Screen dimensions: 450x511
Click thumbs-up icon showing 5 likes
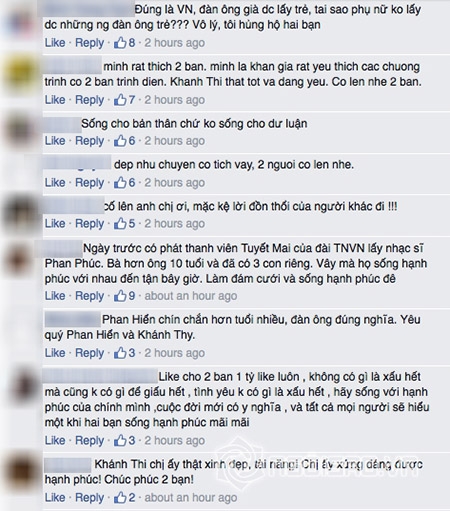coord(120,223)
